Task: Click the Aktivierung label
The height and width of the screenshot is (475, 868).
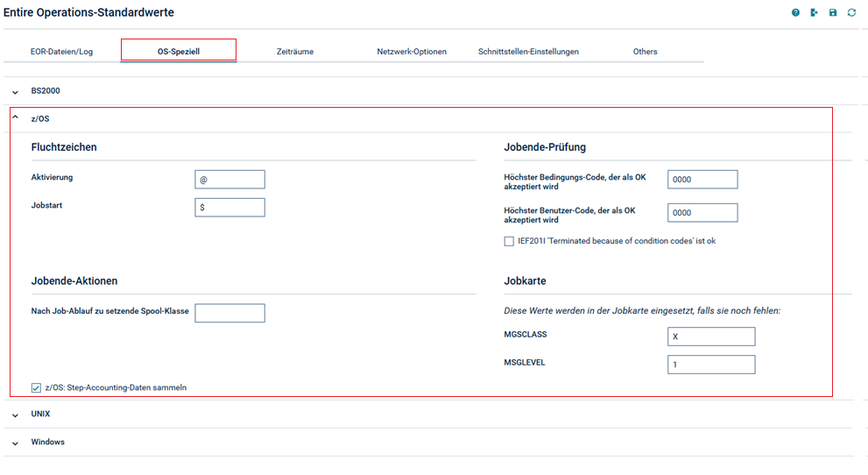Action: tap(52, 178)
